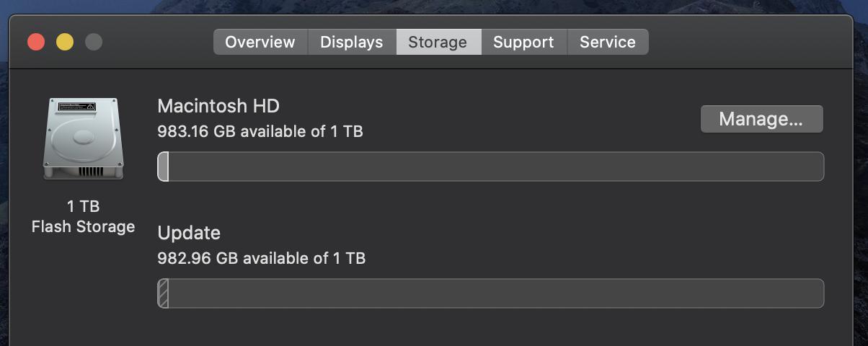
Task: Click the grayed-out zoom window button
Action: [94, 42]
